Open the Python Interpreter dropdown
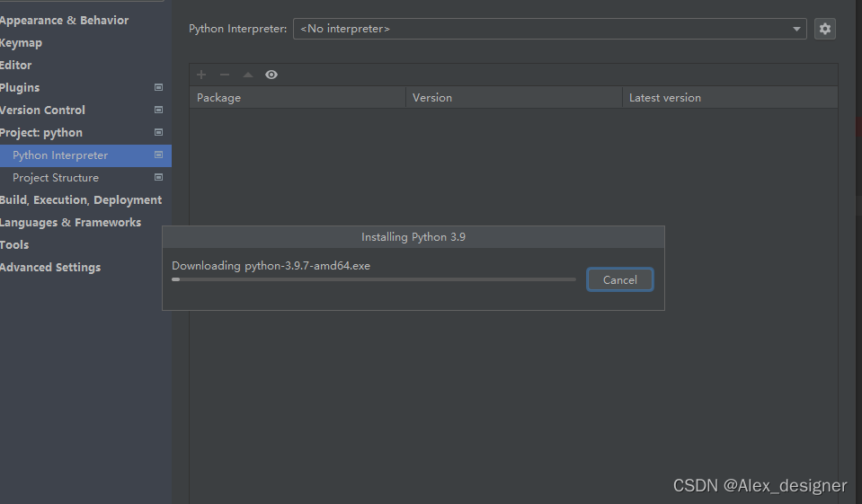This screenshot has height=504, width=862. pyautogui.click(x=550, y=29)
